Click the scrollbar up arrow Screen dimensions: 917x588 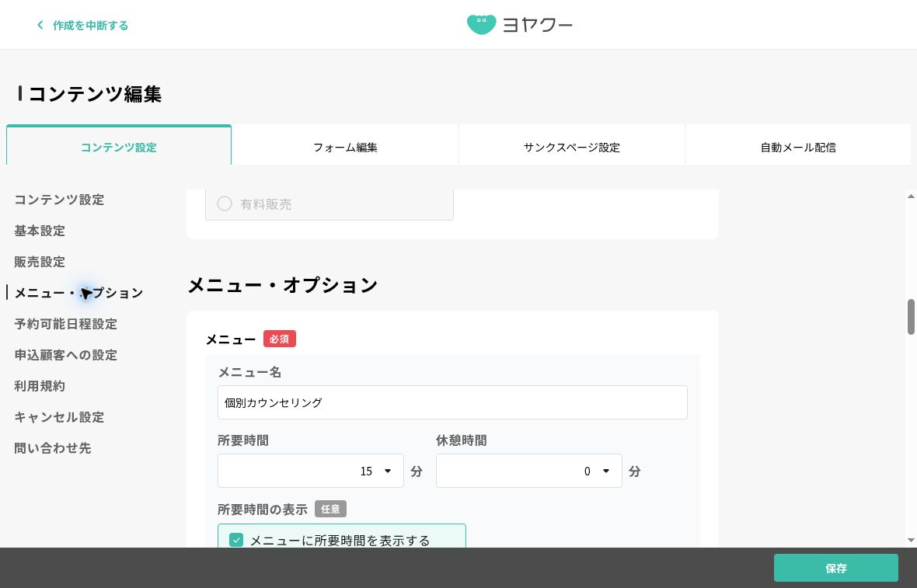point(911,197)
